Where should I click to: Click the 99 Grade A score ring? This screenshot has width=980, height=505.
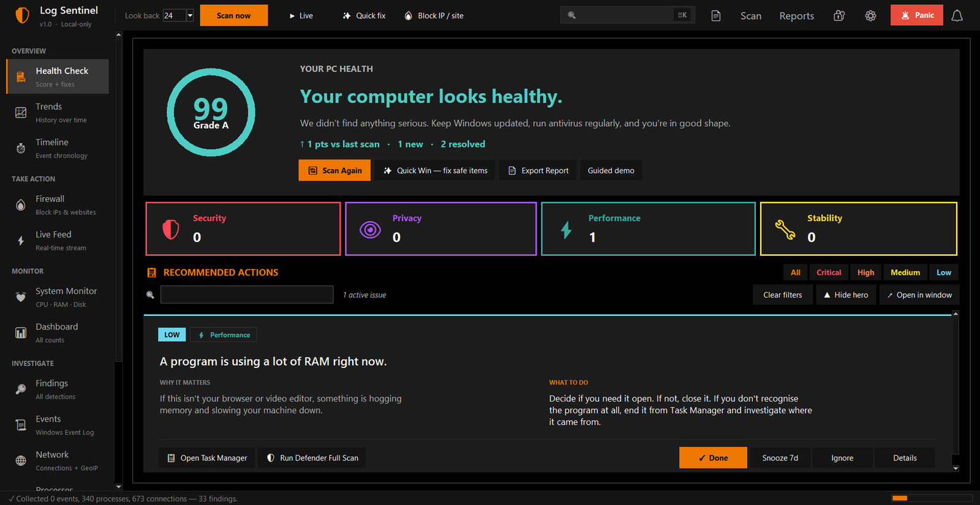(211, 113)
